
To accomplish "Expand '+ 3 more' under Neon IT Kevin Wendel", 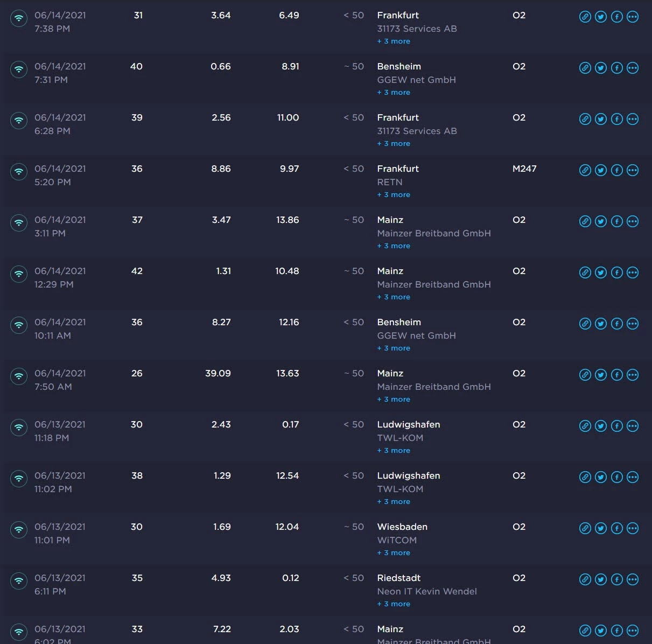I will (394, 604).
